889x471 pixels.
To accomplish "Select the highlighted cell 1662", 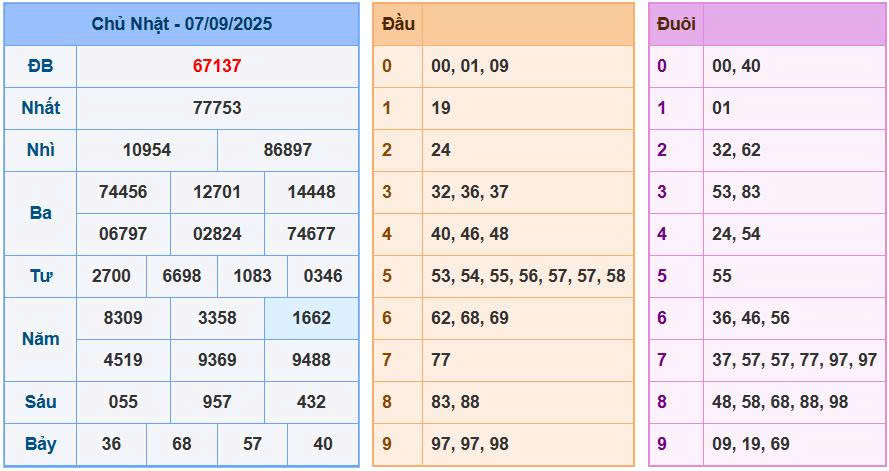I will click(311, 318).
